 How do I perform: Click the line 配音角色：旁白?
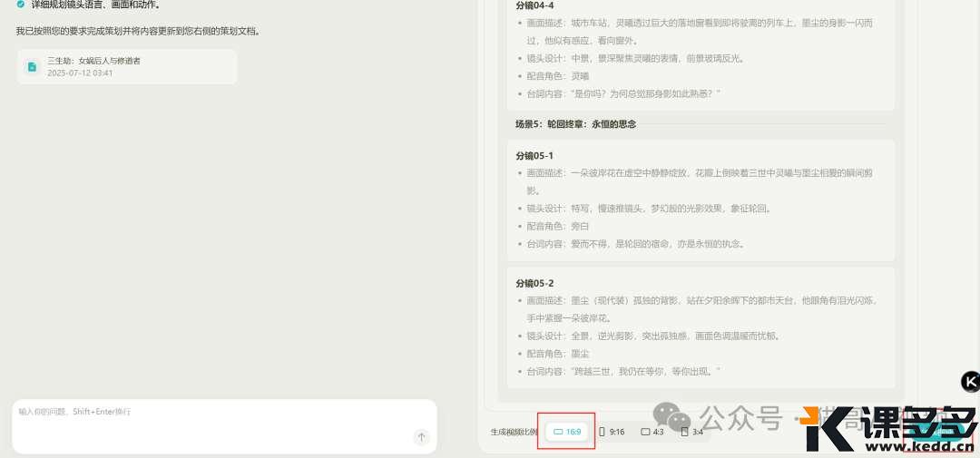click(557, 226)
